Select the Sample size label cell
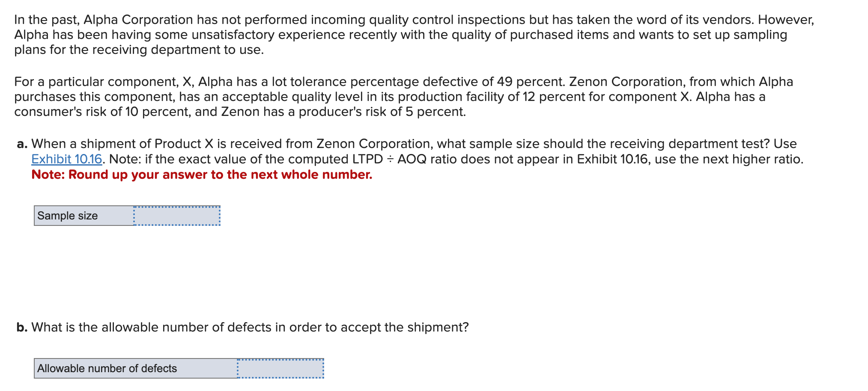 [x=84, y=216]
